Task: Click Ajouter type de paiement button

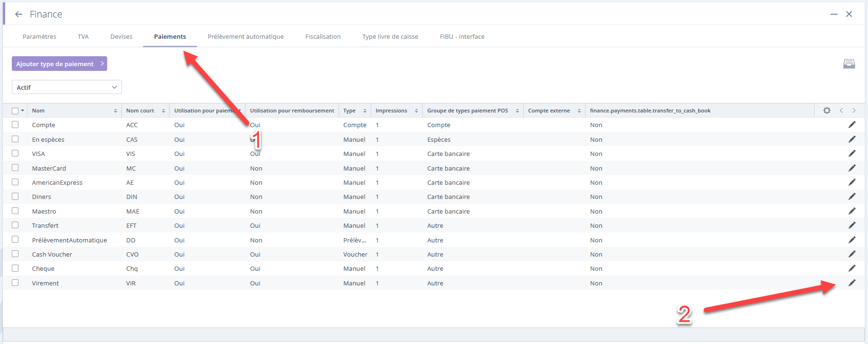Action: point(60,64)
